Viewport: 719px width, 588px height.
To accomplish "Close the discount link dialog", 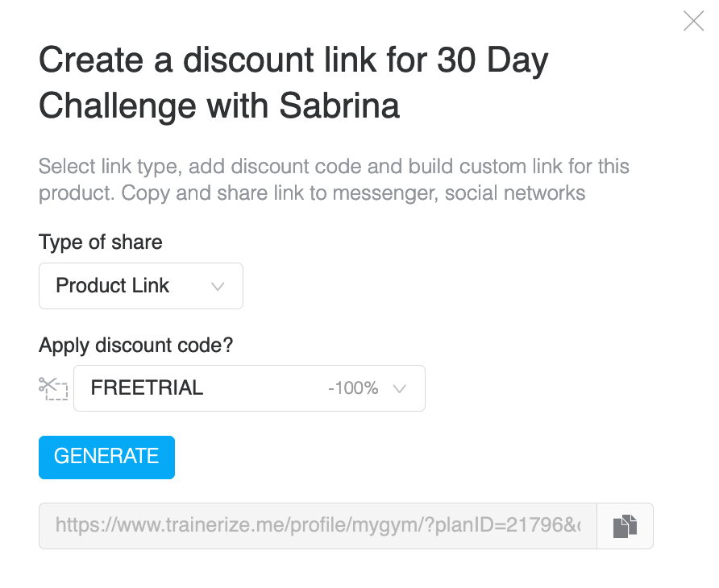I will [x=693, y=22].
